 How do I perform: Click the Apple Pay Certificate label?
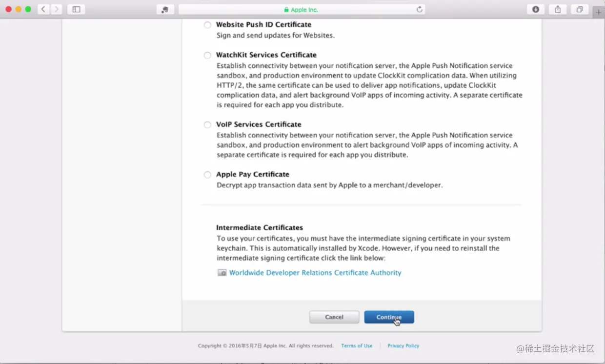point(253,174)
